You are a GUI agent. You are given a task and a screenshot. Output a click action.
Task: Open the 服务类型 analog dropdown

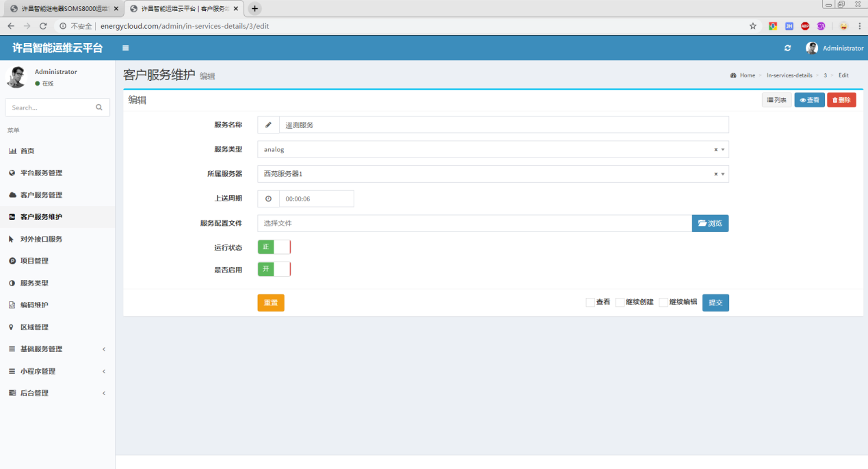point(492,149)
